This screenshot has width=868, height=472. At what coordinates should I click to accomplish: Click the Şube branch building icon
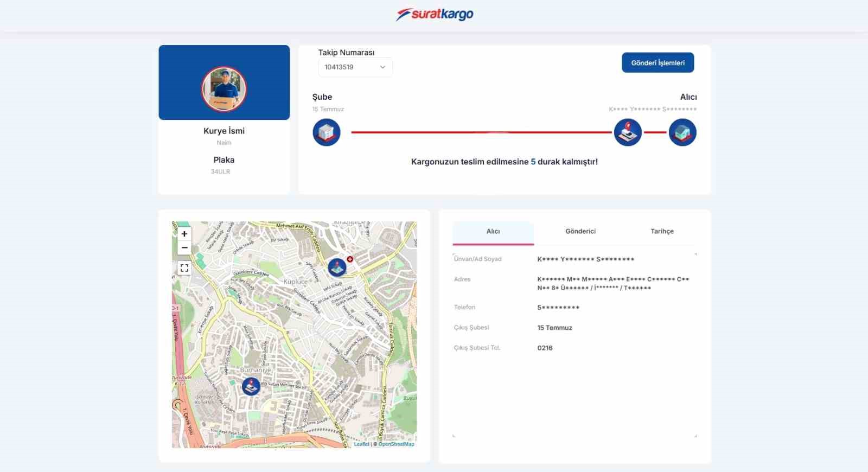[x=327, y=132]
